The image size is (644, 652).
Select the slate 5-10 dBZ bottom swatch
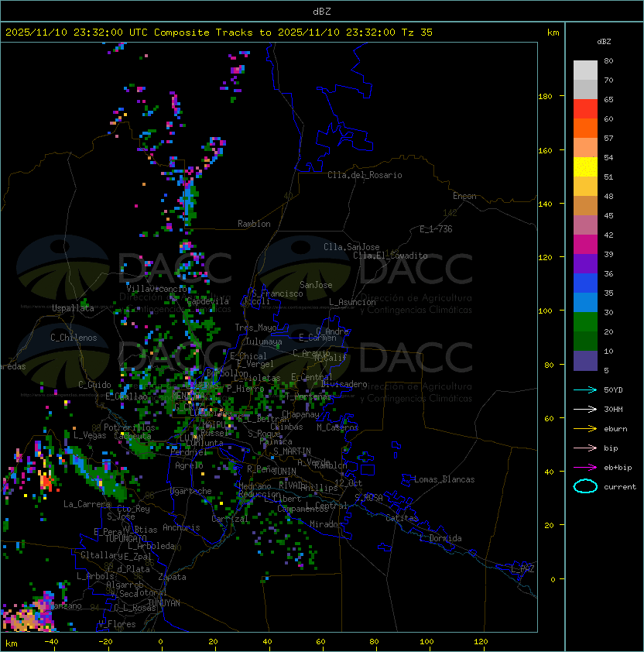click(x=585, y=361)
